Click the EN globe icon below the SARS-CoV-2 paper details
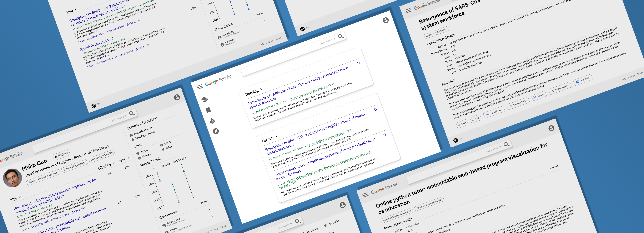The image size is (644, 233). tap(456, 140)
